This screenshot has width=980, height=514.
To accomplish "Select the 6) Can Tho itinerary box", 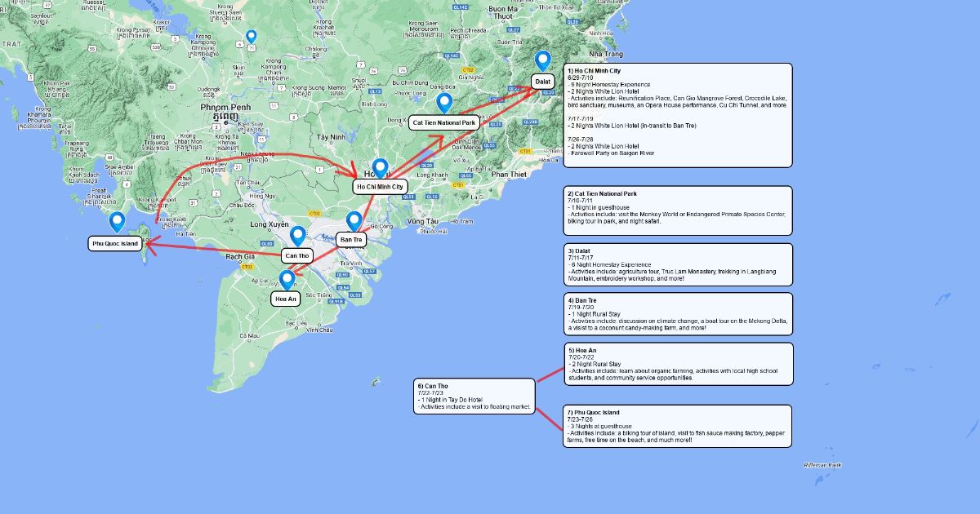I will click(474, 396).
